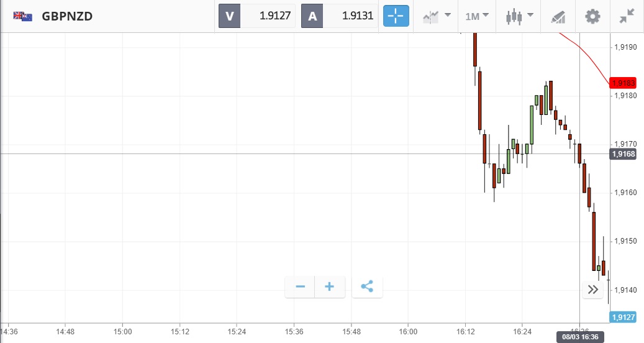Open the compare chart dropdown

pyautogui.click(x=436, y=16)
